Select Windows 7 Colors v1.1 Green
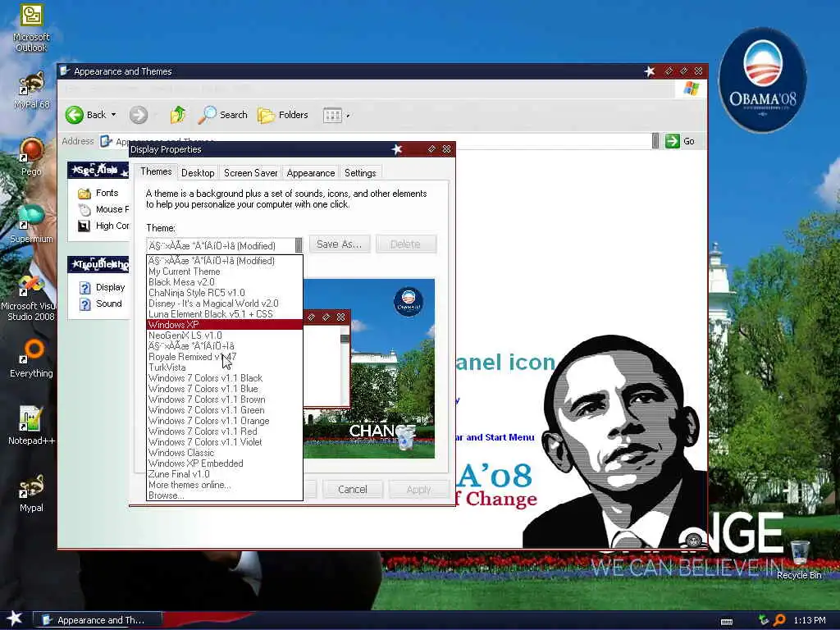Viewport: 840px width, 630px height. (x=225, y=410)
